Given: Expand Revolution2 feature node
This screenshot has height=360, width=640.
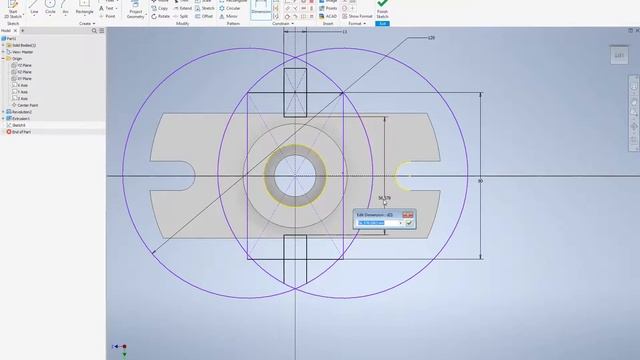Looking at the screenshot, I should click(x=3, y=112).
